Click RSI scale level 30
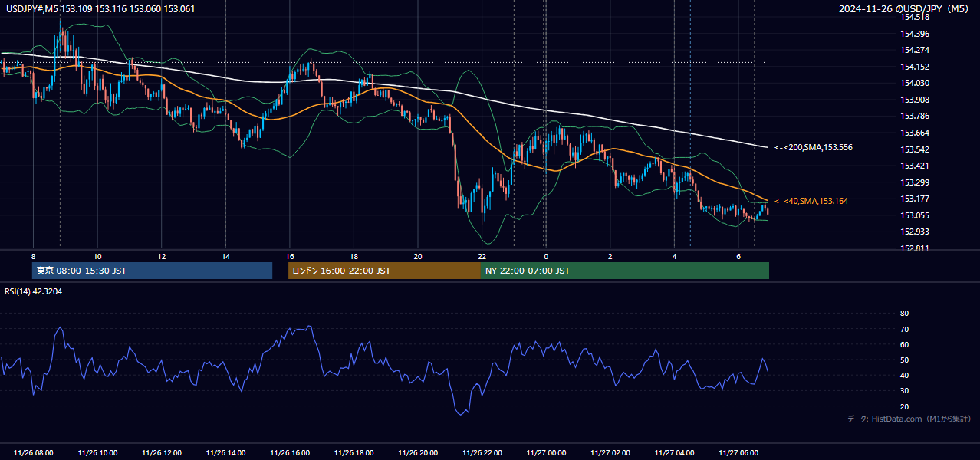The height and width of the screenshot is (460, 980). point(904,391)
